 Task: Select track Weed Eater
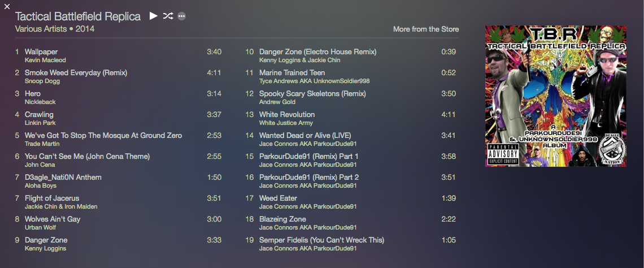[278, 198]
